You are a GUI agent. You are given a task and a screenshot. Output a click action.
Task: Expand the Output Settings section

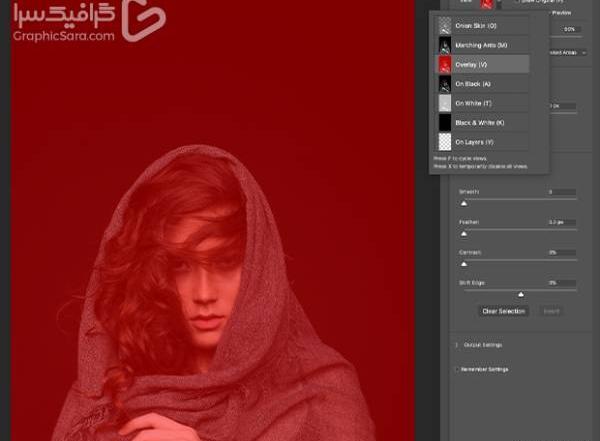point(457,345)
